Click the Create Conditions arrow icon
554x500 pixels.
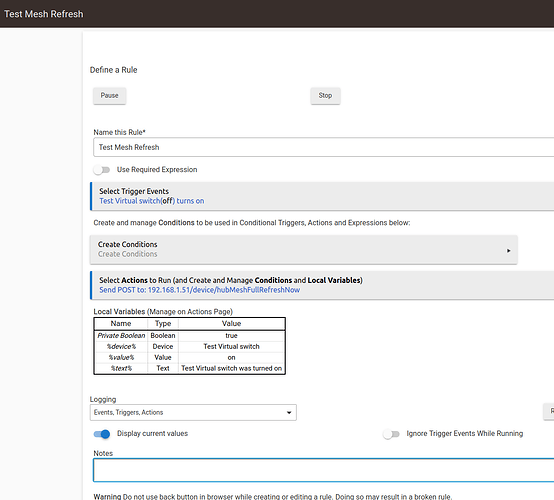[x=508, y=251]
